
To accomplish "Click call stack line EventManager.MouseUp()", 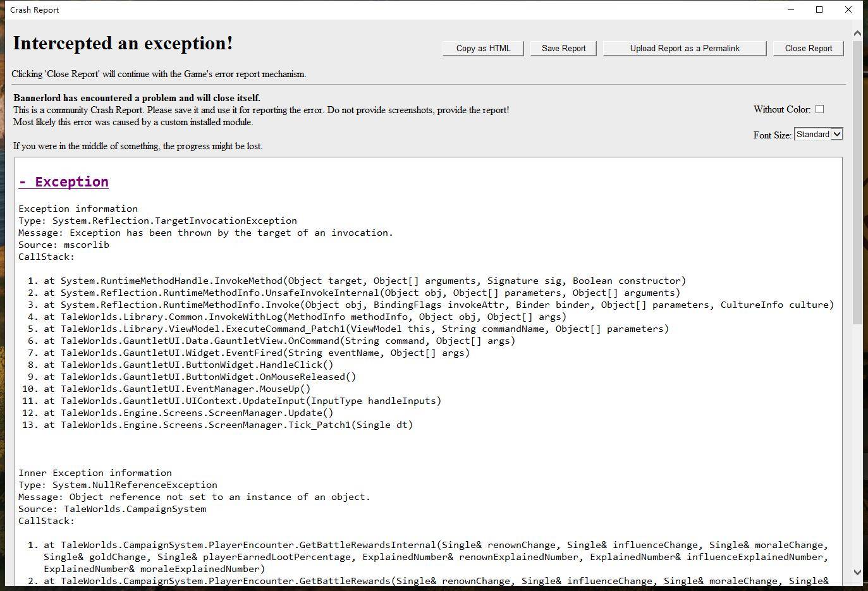I will point(177,389).
